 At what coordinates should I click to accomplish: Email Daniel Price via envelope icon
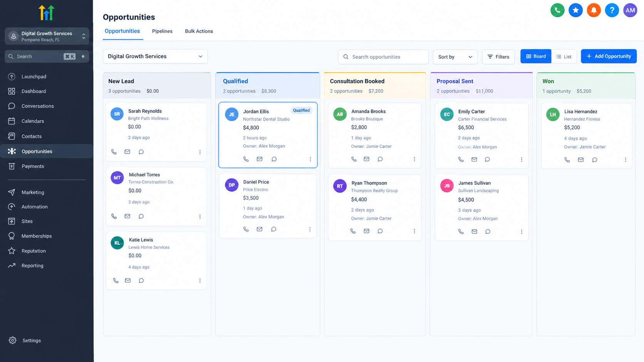click(260, 229)
